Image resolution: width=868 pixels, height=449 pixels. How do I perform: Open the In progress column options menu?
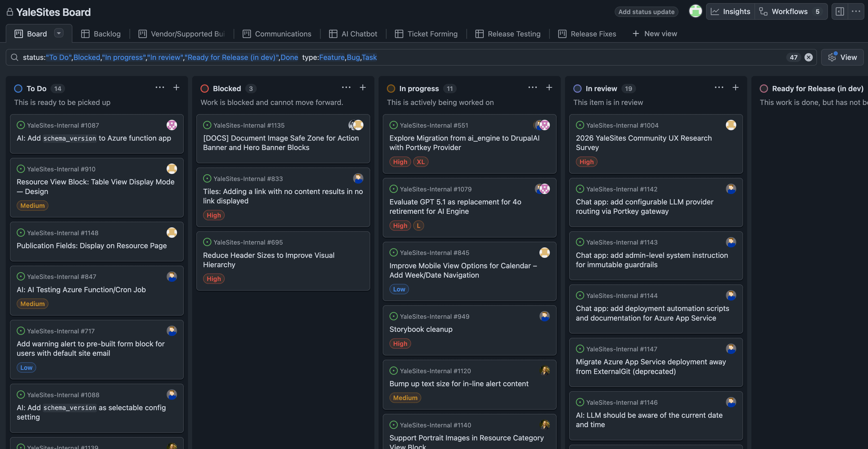click(532, 87)
